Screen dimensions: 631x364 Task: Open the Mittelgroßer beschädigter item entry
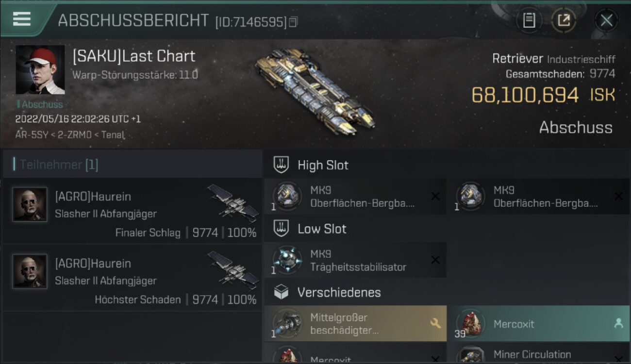355,324
